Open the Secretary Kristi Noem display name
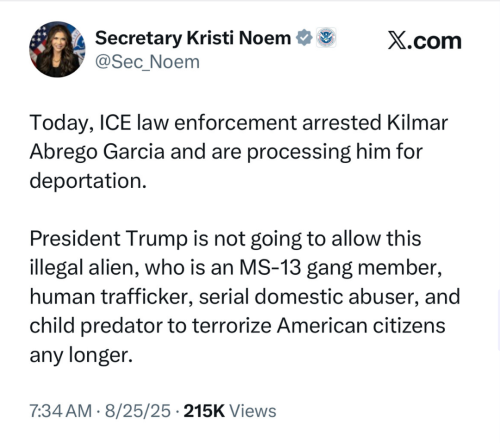The image size is (500, 443). click(x=193, y=38)
